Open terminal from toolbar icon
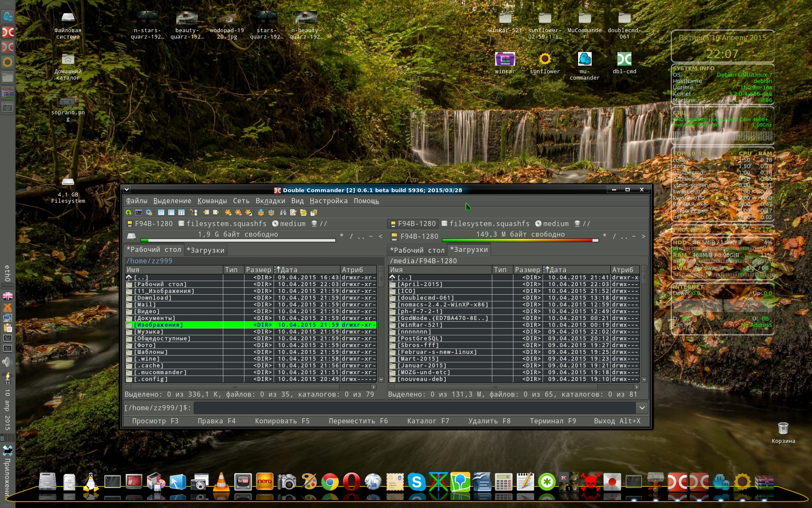812x508 pixels. click(x=139, y=213)
